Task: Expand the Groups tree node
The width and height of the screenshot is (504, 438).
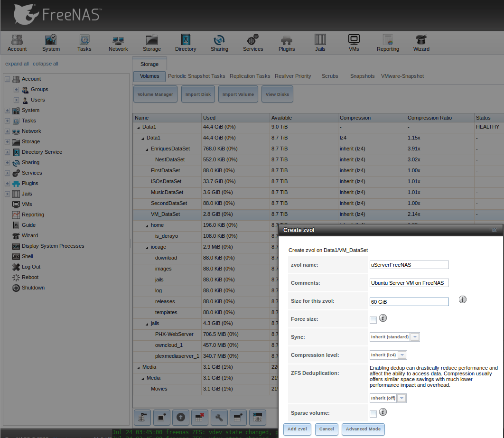Action: pos(17,89)
